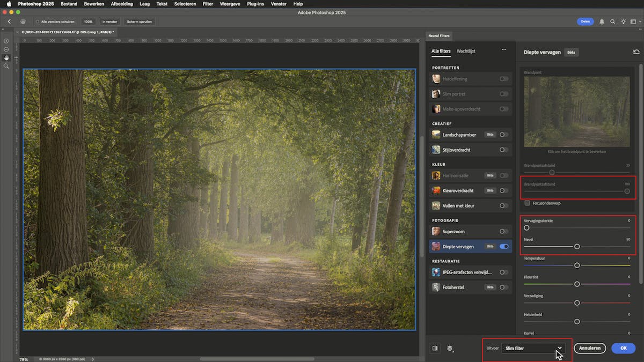Click the Vervagingssterkte slider handle
This screenshot has height=362, width=644.
tap(526, 228)
